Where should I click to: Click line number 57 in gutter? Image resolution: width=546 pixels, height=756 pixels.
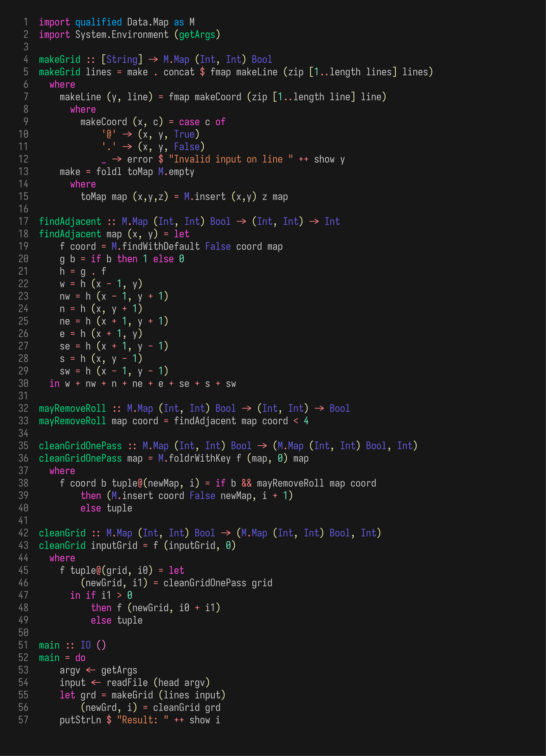coord(23,720)
